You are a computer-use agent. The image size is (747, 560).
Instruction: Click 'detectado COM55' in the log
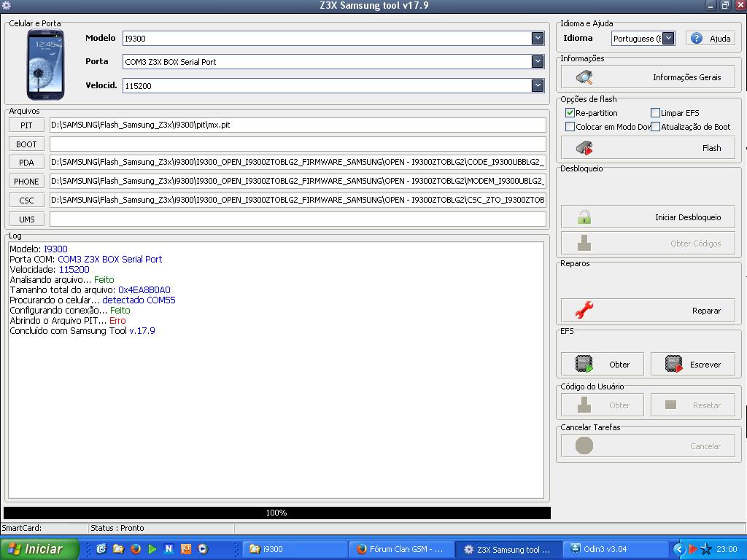[139, 300]
